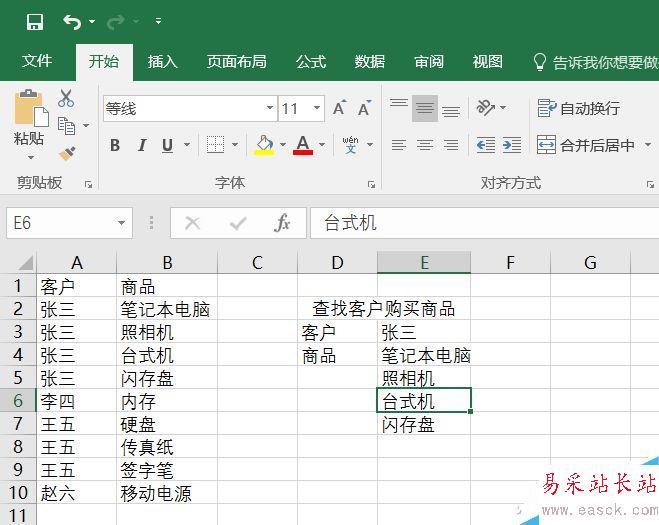Open the Paste options arrow under 粘贴

pyautogui.click(x=31, y=158)
